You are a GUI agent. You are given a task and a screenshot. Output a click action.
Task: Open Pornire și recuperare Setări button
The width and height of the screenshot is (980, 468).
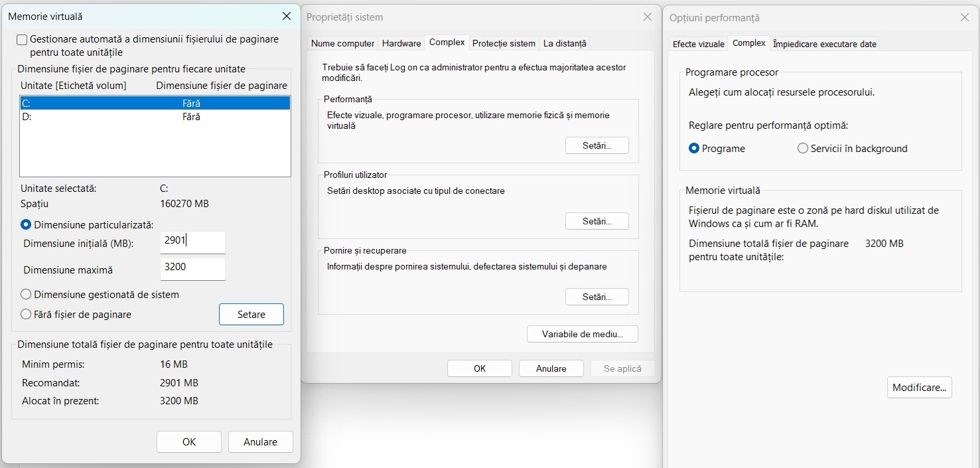tap(596, 297)
